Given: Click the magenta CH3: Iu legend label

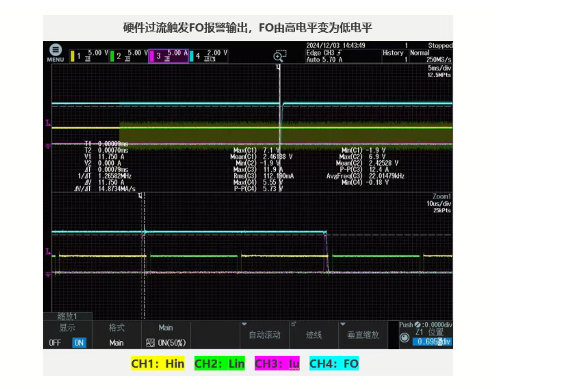Looking at the screenshot, I should click(277, 364).
